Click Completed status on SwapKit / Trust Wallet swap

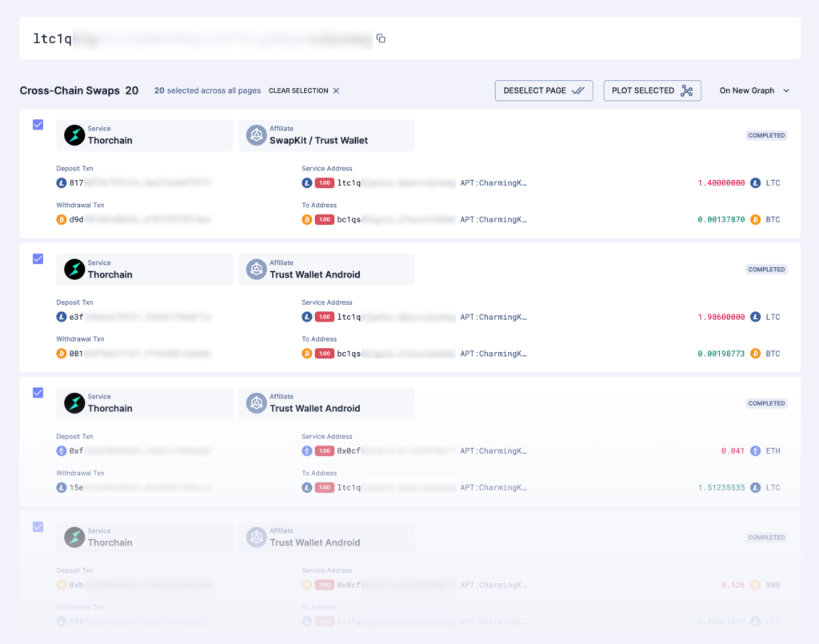click(766, 135)
